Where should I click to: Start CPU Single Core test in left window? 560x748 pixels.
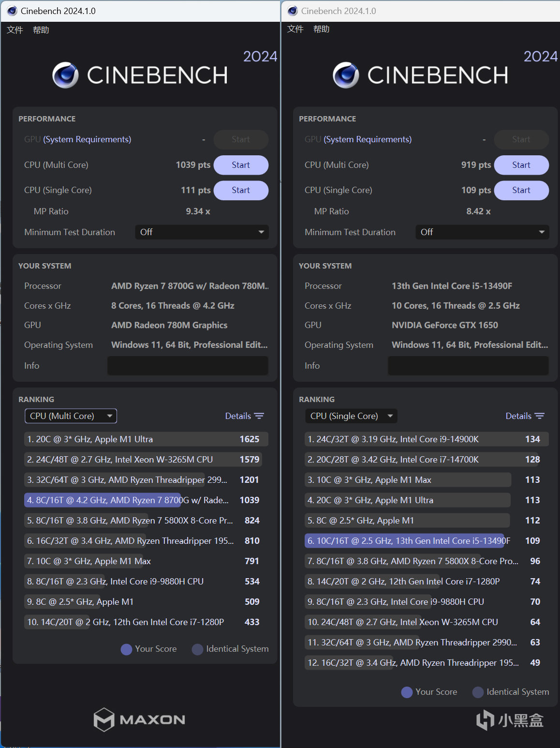click(241, 190)
